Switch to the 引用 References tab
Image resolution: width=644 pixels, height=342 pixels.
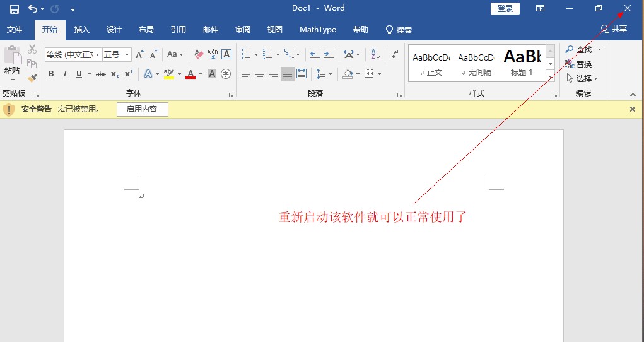point(179,30)
